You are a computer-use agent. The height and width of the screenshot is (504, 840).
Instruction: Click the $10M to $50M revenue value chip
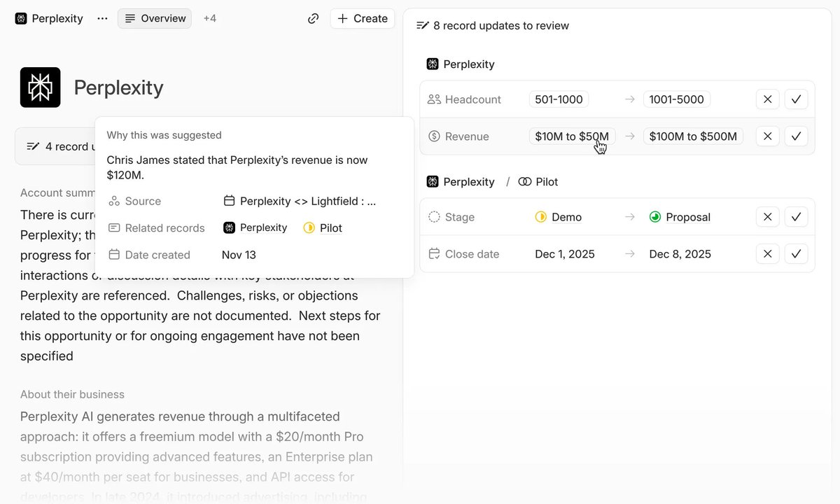point(572,136)
